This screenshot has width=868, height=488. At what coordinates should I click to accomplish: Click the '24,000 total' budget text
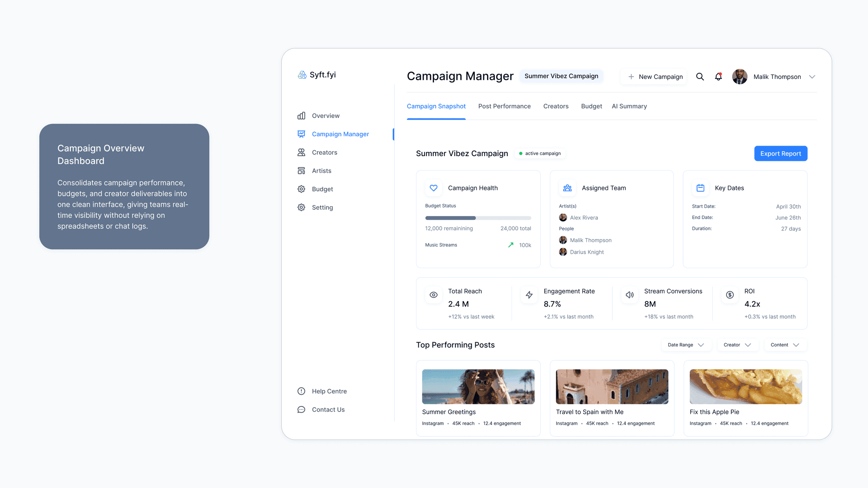tap(516, 229)
